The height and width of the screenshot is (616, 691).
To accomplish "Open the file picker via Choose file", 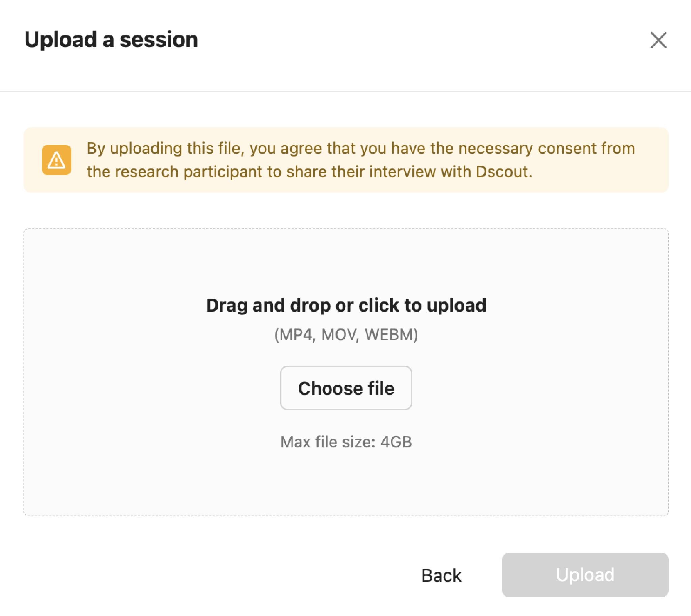I will coord(346,388).
